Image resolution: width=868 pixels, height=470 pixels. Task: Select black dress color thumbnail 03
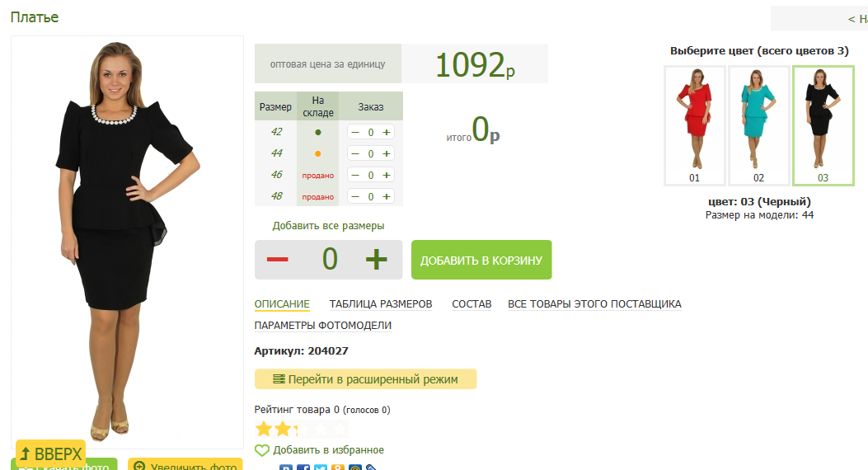pyautogui.click(x=823, y=125)
